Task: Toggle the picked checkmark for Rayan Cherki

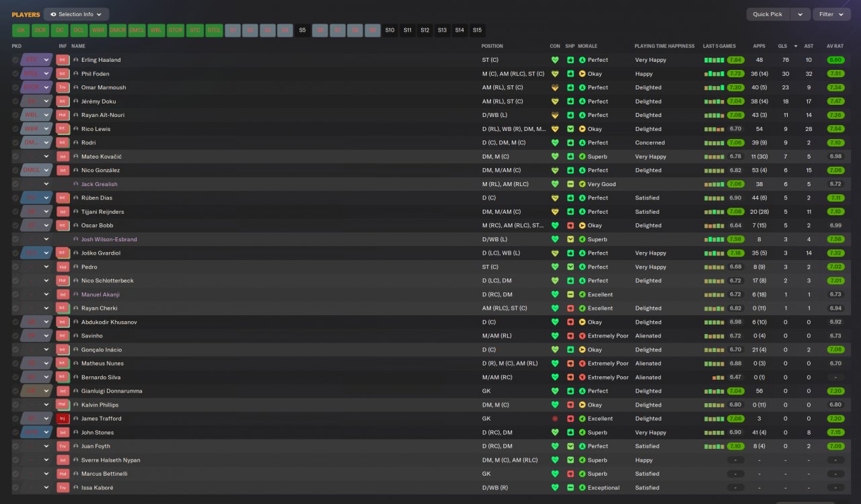Action: click(15, 308)
